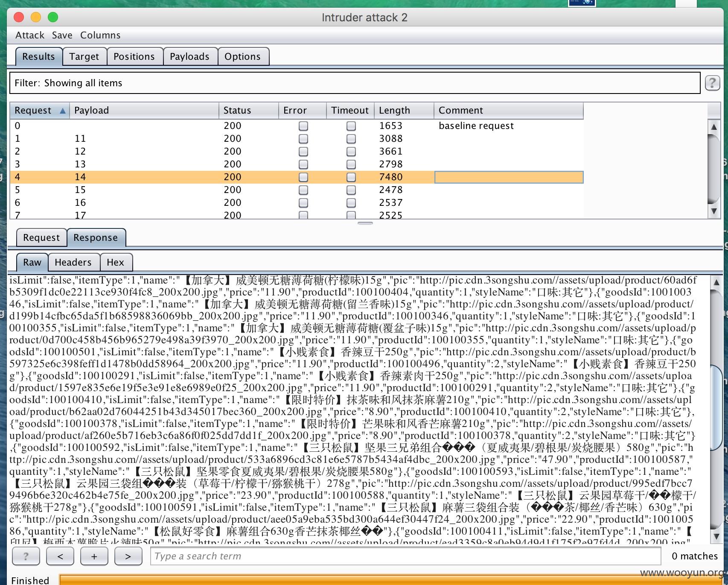
Task: Click the 0 matches label
Action: 694,556
